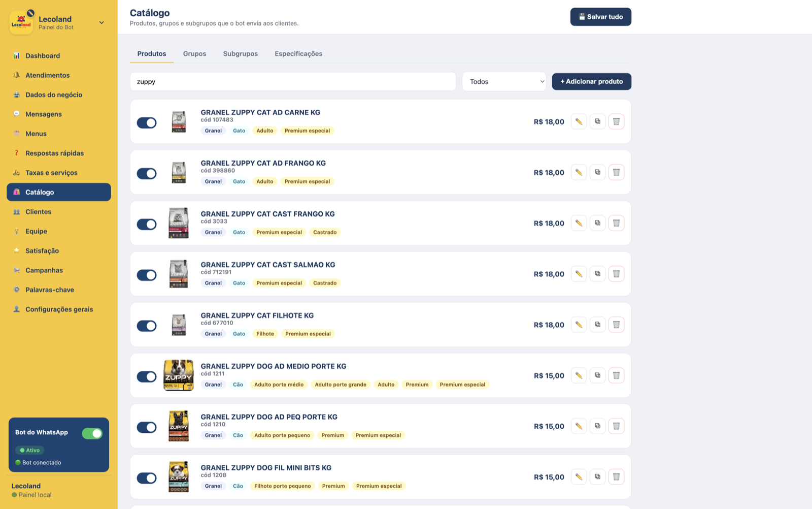Turn off the Bot do WhatsApp switch

(x=92, y=433)
